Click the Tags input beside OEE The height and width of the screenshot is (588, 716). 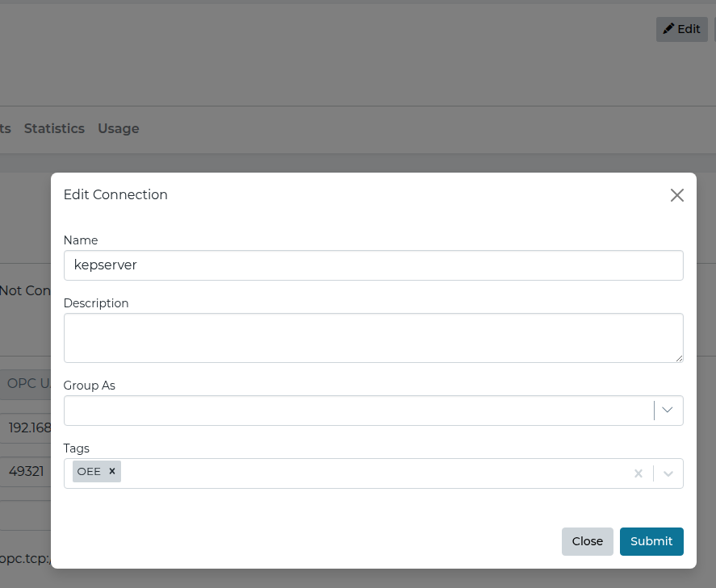coord(371,473)
